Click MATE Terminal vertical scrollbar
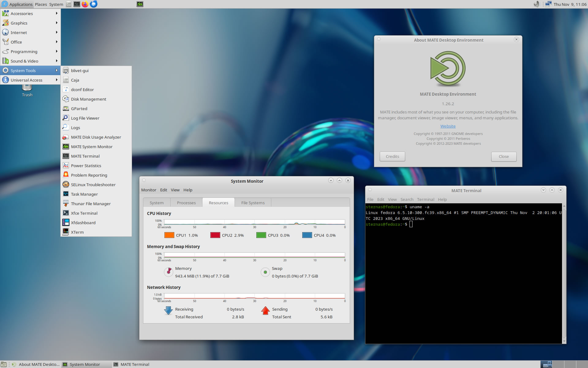588x368 pixels. [x=564, y=274]
